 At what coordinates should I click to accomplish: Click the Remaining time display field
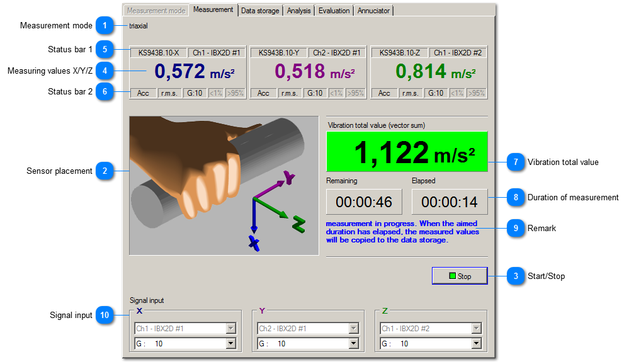point(363,202)
